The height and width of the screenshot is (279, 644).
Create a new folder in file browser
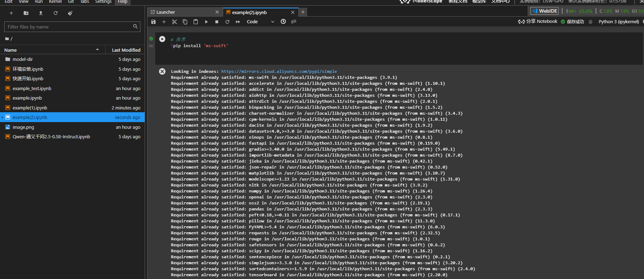tap(26, 13)
